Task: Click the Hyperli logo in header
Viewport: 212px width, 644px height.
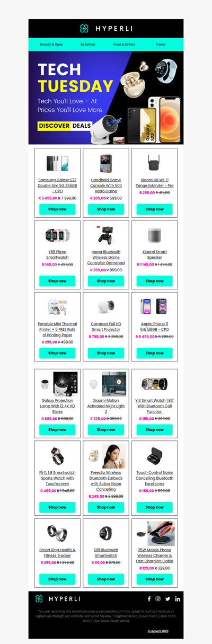Action: (106, 29)
